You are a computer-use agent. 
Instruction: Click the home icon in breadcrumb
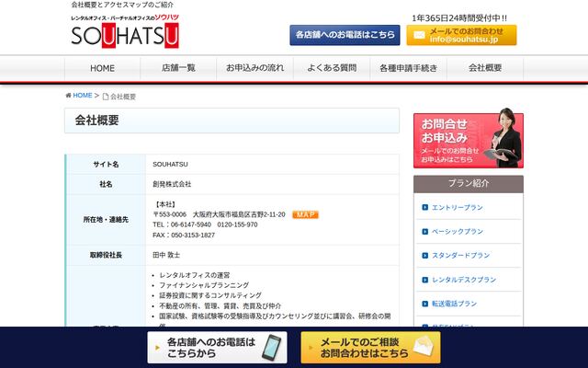pyautogui.click(x=68, y=96)
